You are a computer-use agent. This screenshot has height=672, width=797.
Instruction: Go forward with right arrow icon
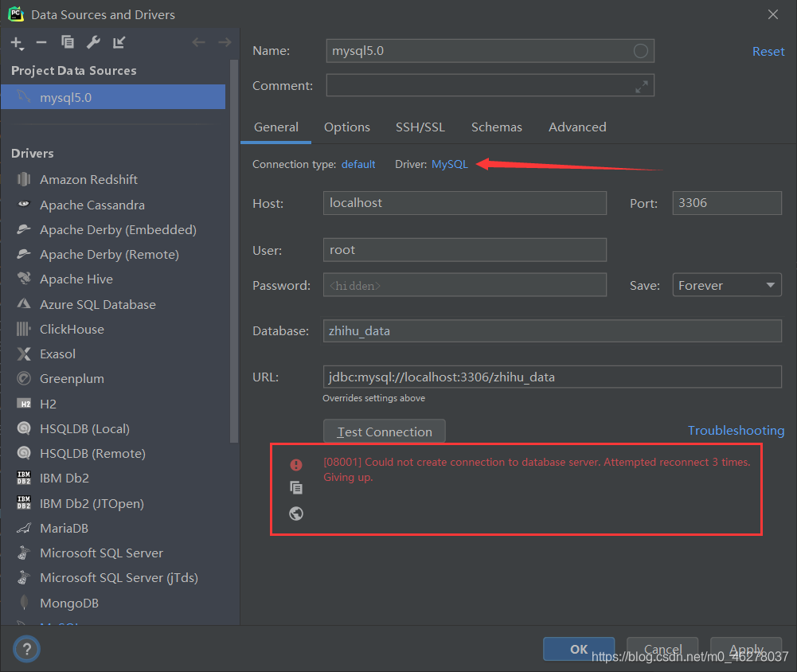point(225,42)
